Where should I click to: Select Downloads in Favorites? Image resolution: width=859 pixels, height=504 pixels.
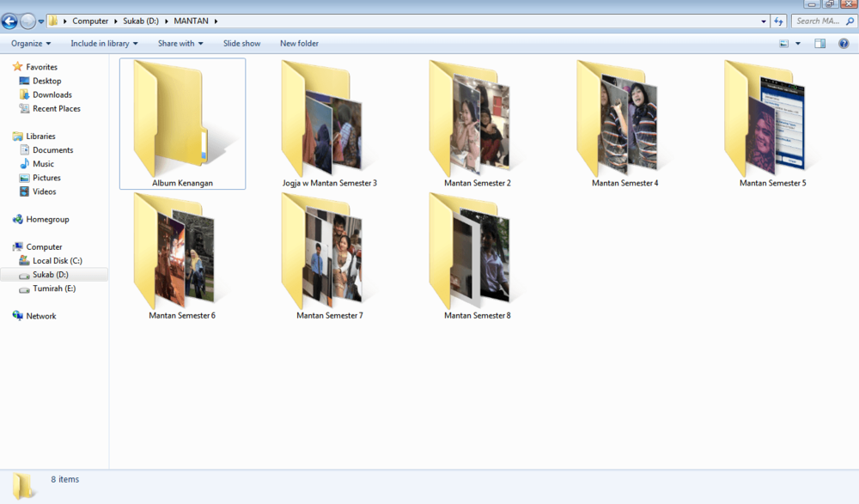[52, 94]
